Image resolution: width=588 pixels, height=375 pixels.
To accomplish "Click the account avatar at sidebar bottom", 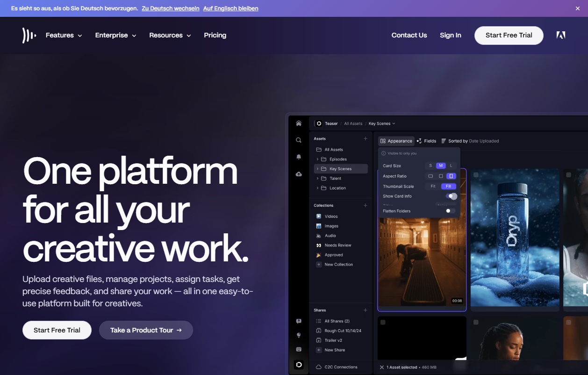I will coord(299,364).
